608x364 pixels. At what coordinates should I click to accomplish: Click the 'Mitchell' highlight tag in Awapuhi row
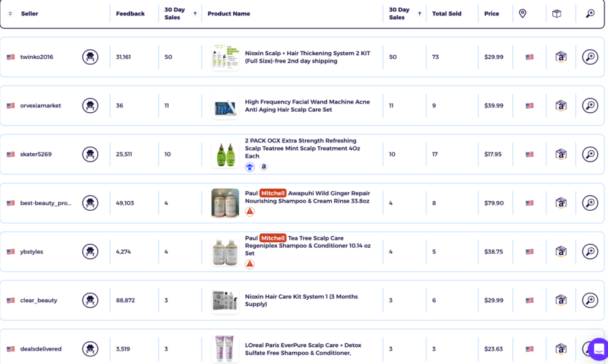coord(273,193)
